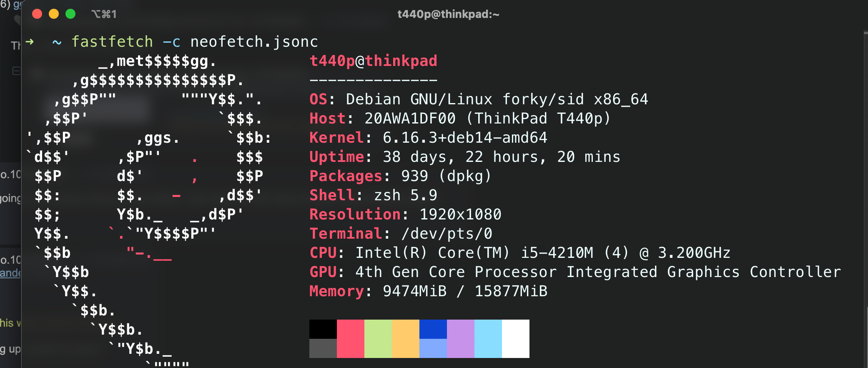Click the pink 'Uptime' label
This screenshot has height=368, width=868.
(336, 157)
